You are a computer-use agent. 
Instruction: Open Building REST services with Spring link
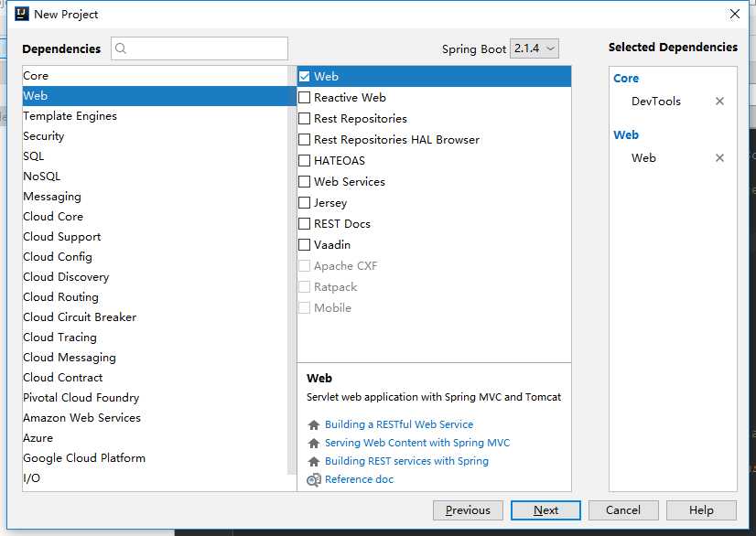[406, 461]
